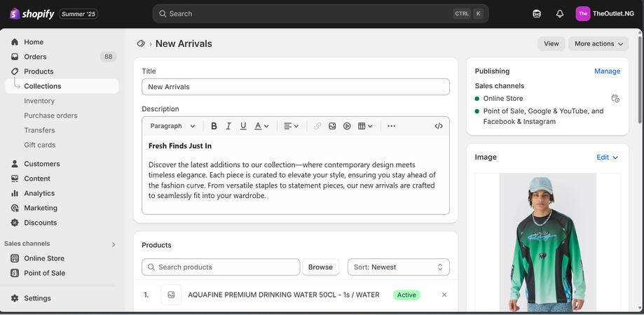Image resolution: width=644 pixels, height=315 pixels.
Task: Open Online Store channel
Action: point(44,258)
